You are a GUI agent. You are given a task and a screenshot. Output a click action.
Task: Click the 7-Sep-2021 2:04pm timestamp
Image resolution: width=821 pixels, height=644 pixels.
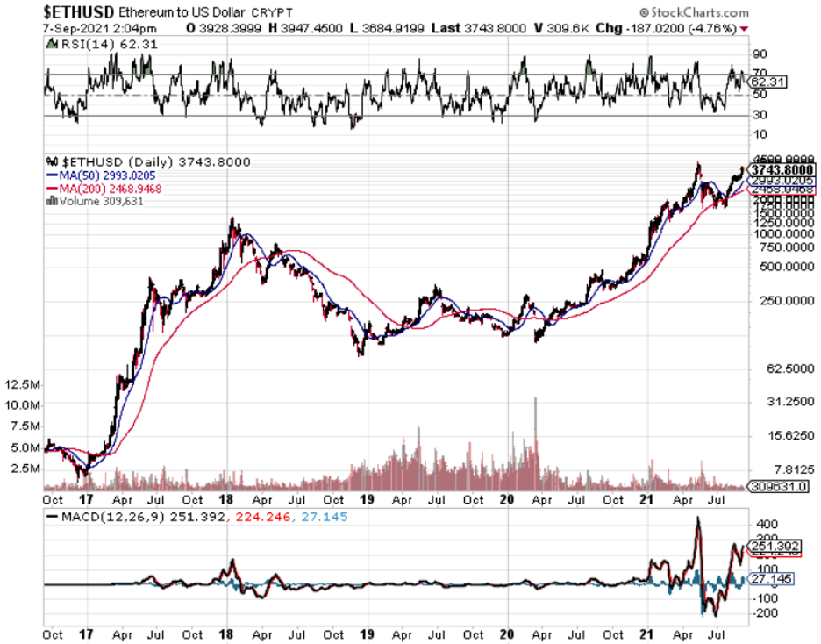point(96,28)
